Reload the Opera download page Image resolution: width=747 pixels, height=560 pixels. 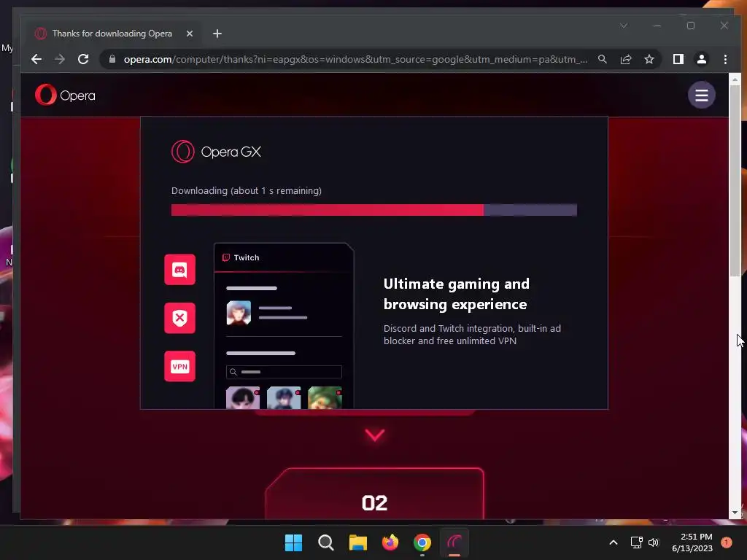pos(83,59)
